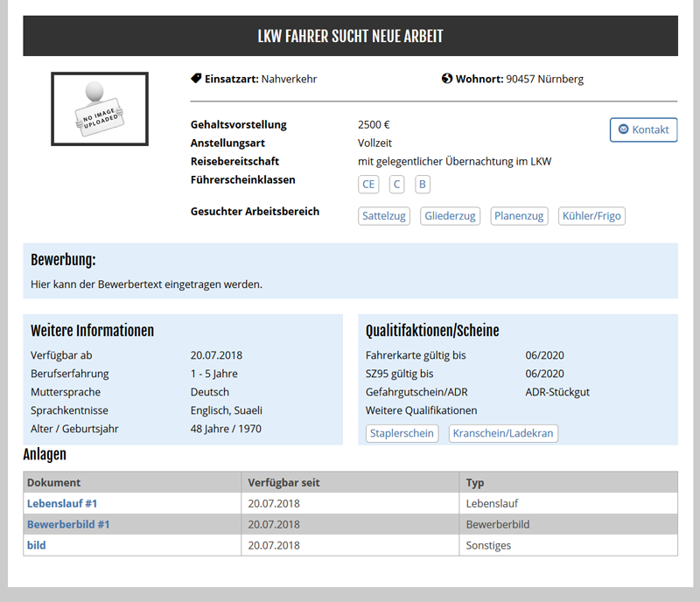The image size is (700, 602).
Task: Choose the Kühler/Frigo work area tag
Action: [591, 216]
